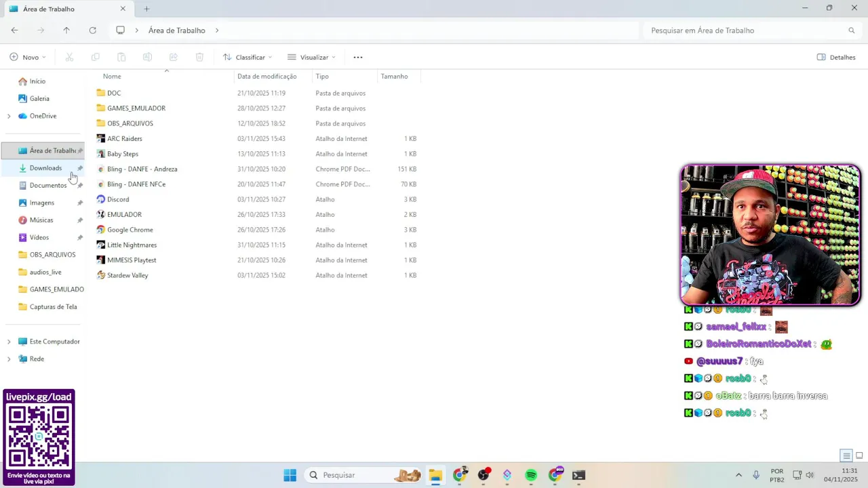Switch to large thumbnails view icon
This screenshot has height=488, width=868.
[859, 455]
